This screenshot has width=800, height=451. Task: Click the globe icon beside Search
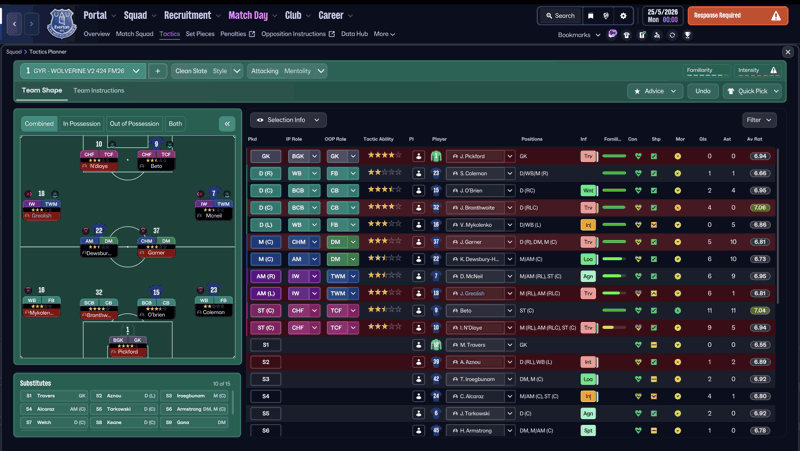tap(606, 16)
